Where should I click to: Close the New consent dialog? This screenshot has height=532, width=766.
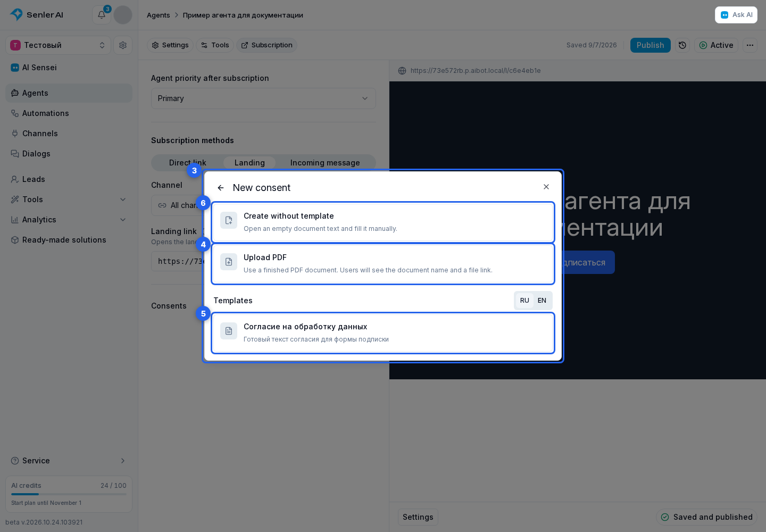point(546,187)
